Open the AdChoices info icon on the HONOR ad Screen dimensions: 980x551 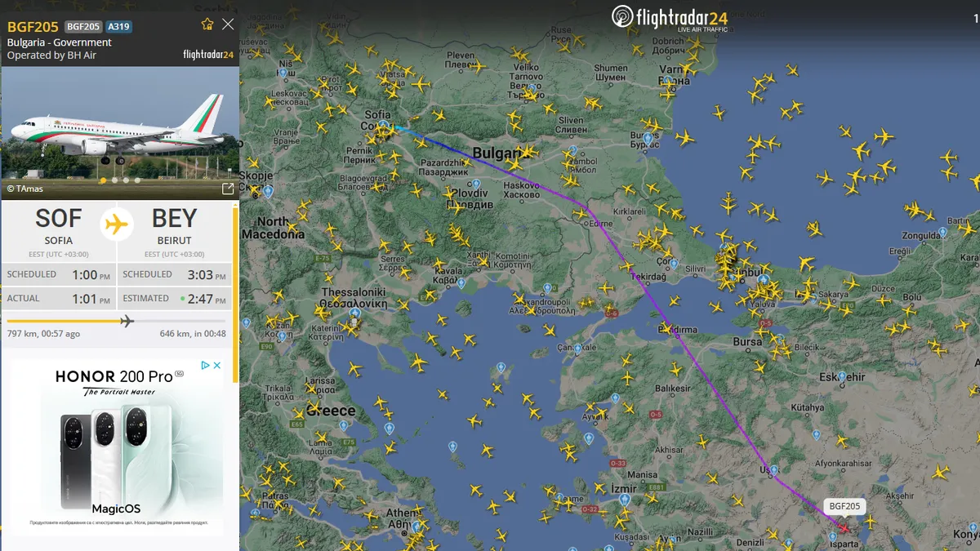coord(207,366)
